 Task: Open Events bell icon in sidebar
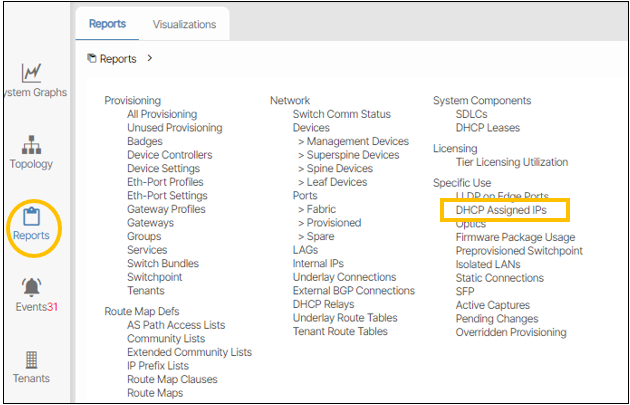(31, 288)
